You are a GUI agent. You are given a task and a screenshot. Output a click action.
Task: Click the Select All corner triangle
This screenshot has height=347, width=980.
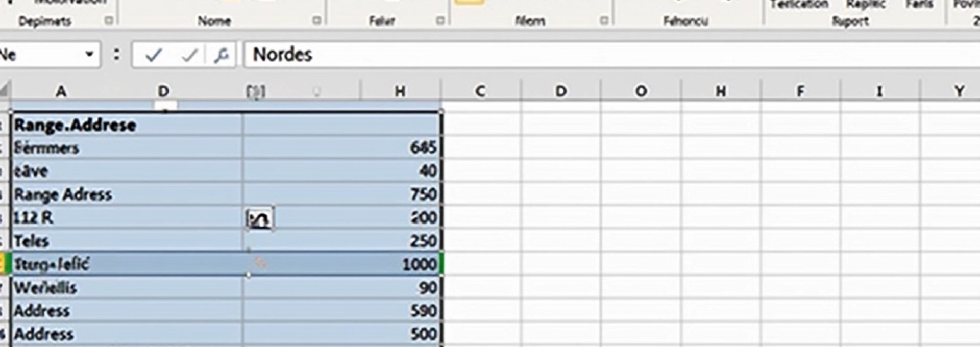[5, 91]
